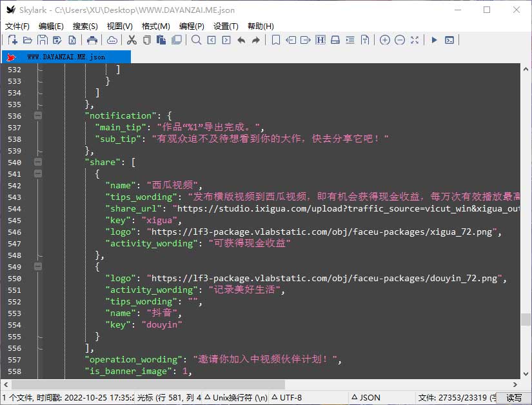Click the Run play triangle icon
532x405 pixels.
tap(434, 40)
